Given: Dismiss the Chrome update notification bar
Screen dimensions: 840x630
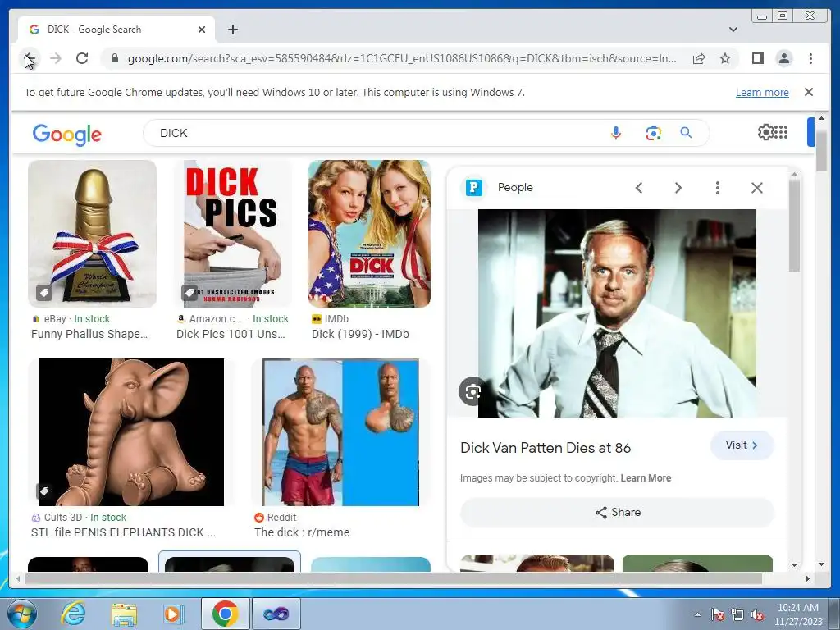Looking at the screenshot, I should (809, 92).
